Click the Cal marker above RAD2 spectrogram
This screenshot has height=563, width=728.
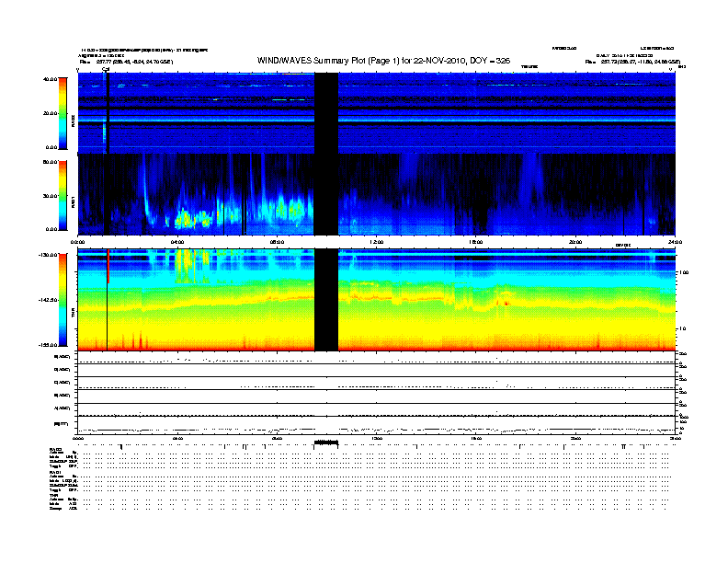(106, 69)
